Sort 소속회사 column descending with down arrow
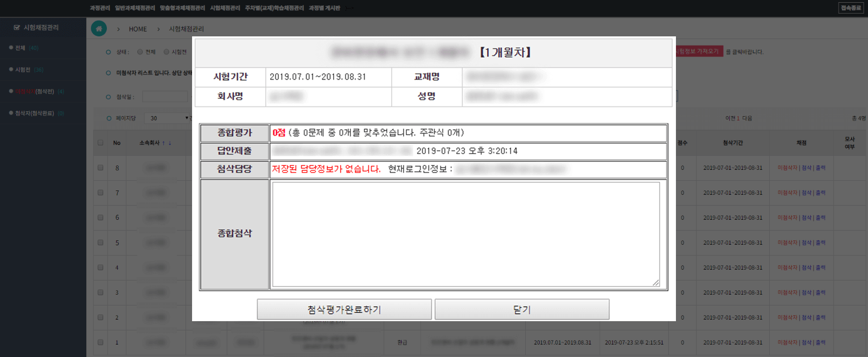This screenshot has height=357, width=868. click(x=170, y=143)
